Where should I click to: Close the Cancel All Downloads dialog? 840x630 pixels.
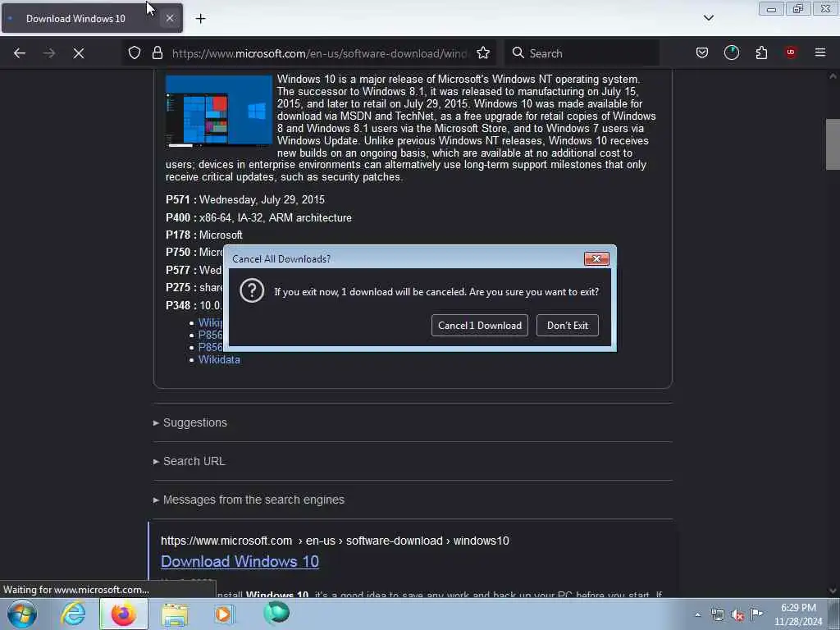596,258
